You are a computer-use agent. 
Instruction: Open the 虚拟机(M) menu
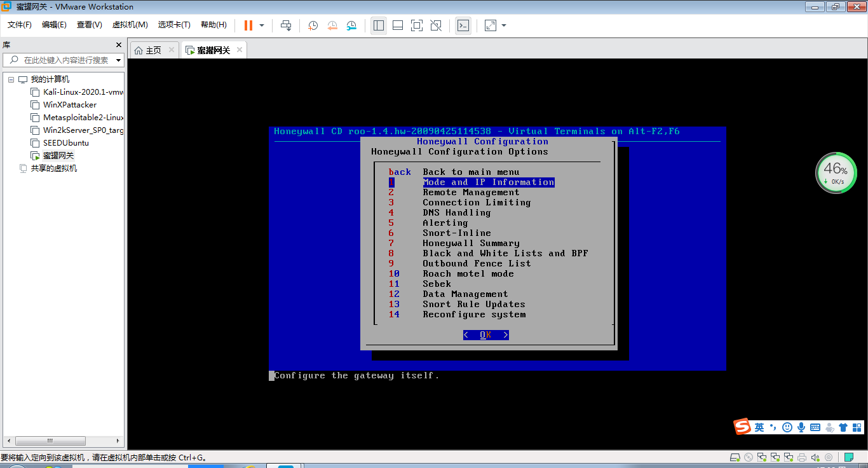tap(130, 25)
